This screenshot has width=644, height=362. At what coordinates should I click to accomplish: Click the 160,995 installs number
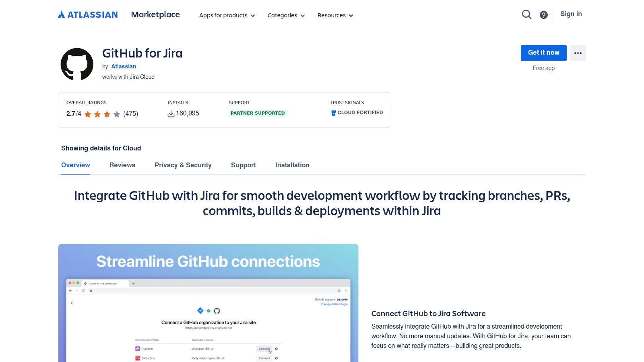pyautogui.click(x=188, y=113)
